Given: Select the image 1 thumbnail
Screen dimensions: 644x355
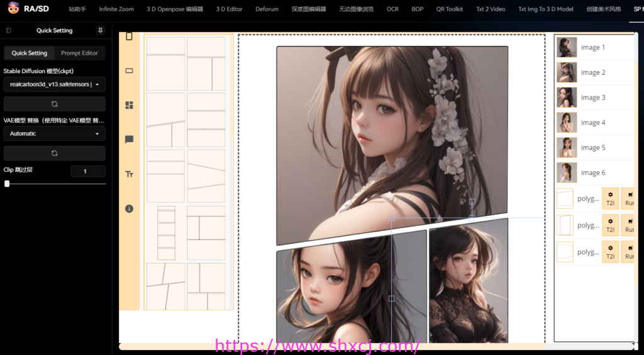Looking at the screenshot, I should pyautogui.click(x=567, y=47).
